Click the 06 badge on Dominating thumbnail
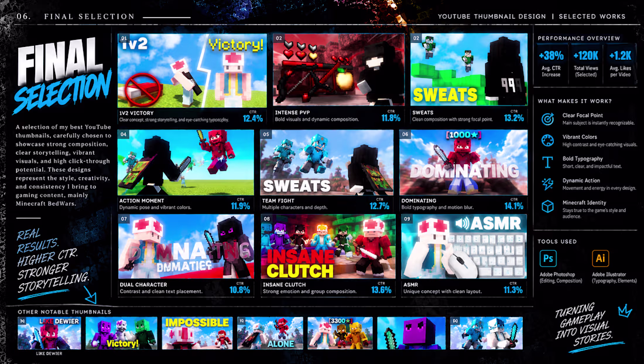Screen dimensions: 644x364 405,134
